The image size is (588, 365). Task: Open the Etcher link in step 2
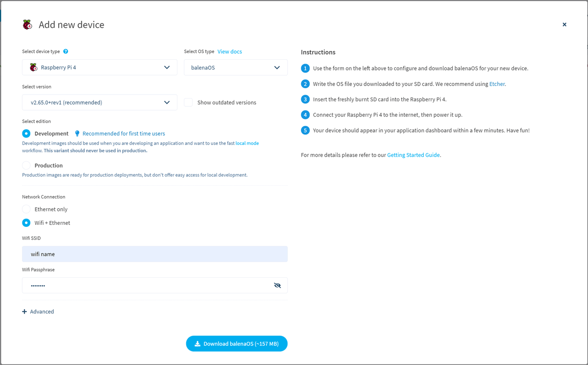coord(497,84)
